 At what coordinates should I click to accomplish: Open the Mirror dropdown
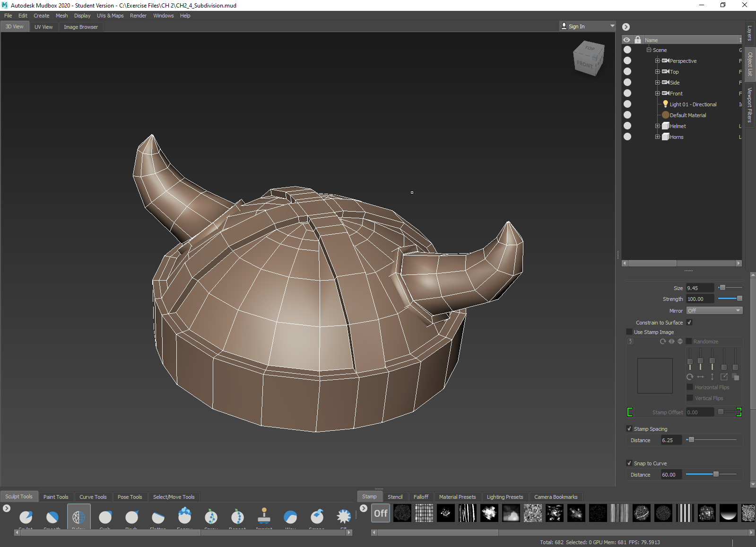(714, 311)
